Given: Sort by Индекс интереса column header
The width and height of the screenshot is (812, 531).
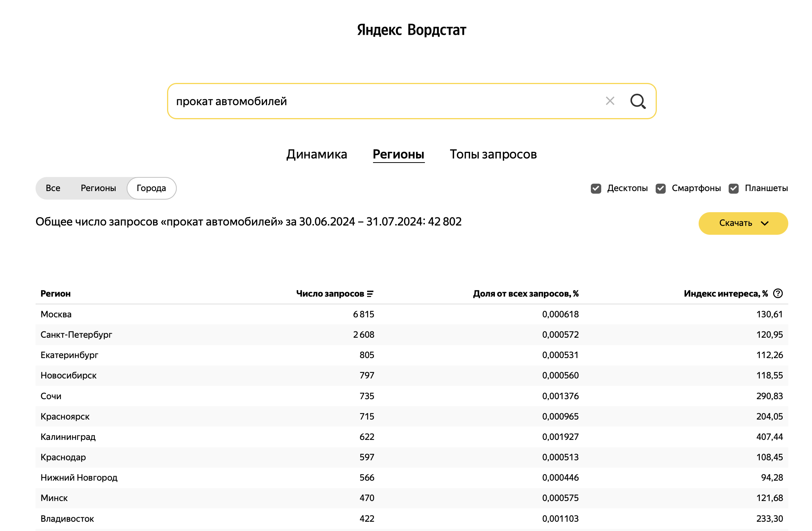Looking at the screenshot, I should pos(725,294).
